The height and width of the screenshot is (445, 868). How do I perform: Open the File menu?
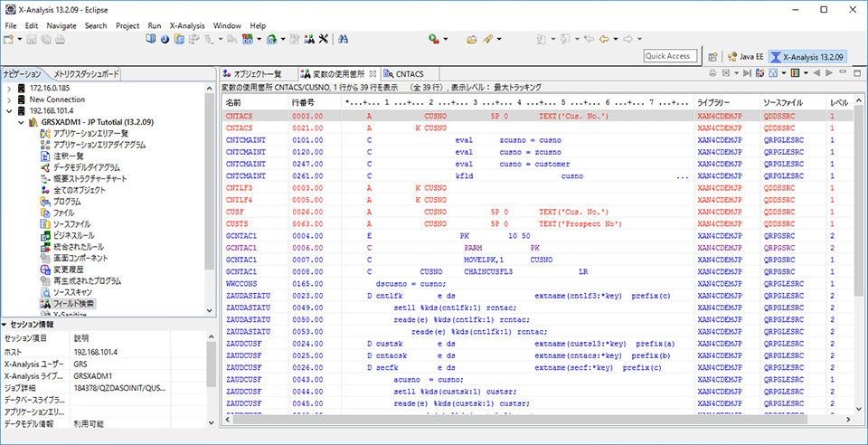click(11, 25)
